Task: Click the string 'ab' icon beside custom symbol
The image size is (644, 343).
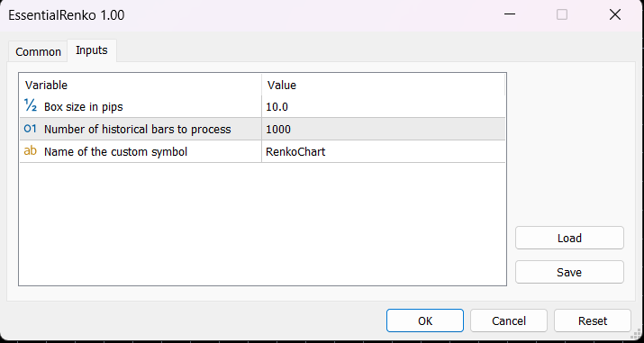Action: click(31, 151)
